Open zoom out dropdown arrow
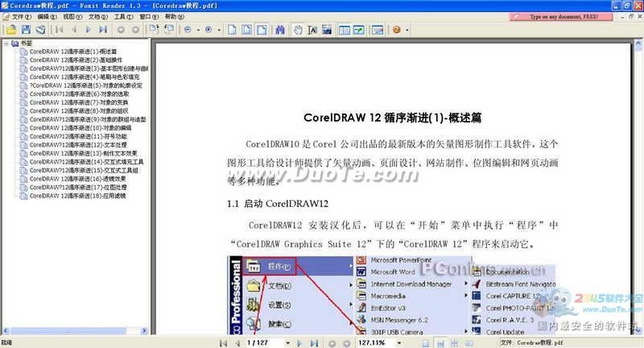 (x=198, y=30)
